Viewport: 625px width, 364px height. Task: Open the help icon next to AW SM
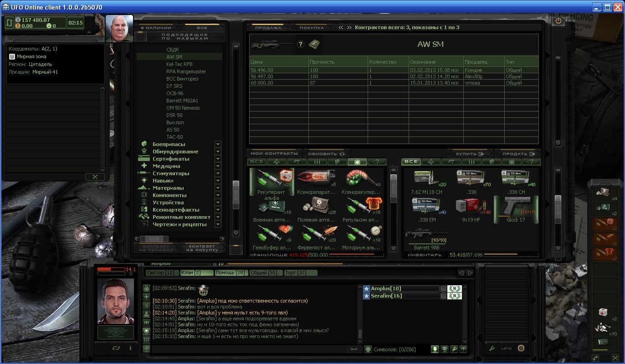pyautogui.click(x=300, y=44)
